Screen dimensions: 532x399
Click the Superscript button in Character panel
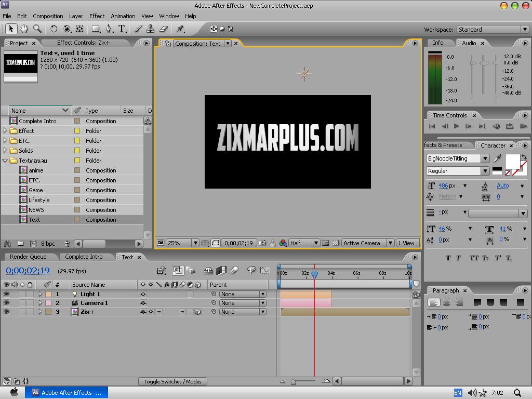pyautogui.click(x=498, y=258)
